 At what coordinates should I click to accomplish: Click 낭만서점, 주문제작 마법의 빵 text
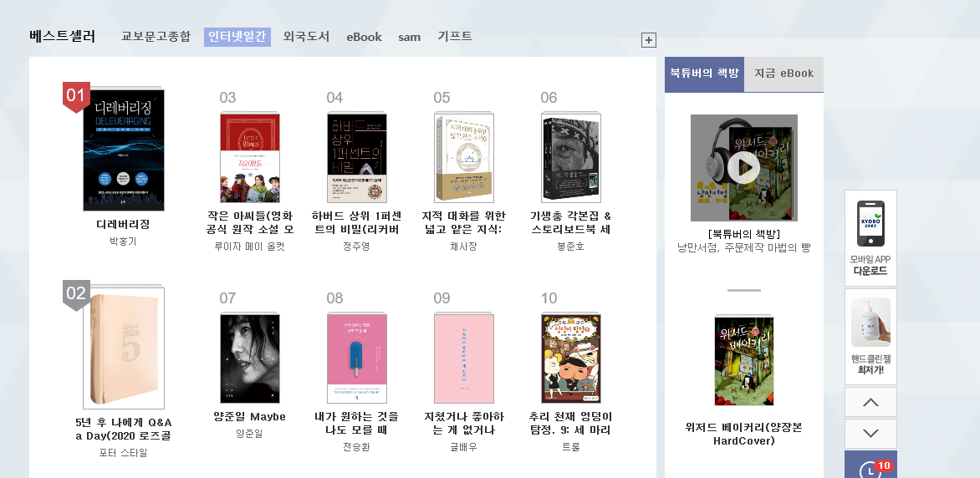(x=743, y=247)
